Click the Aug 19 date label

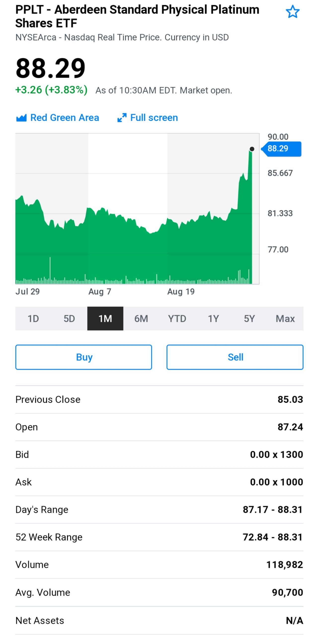(x=181, y=292)
